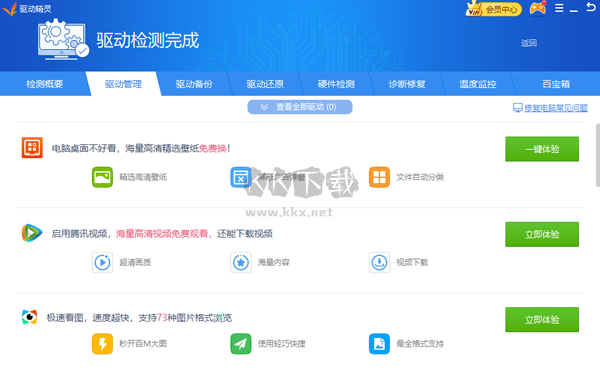This screenshot has height=378, width=600.
Task: Open the hamburger main menu icon
Action: 559,8
